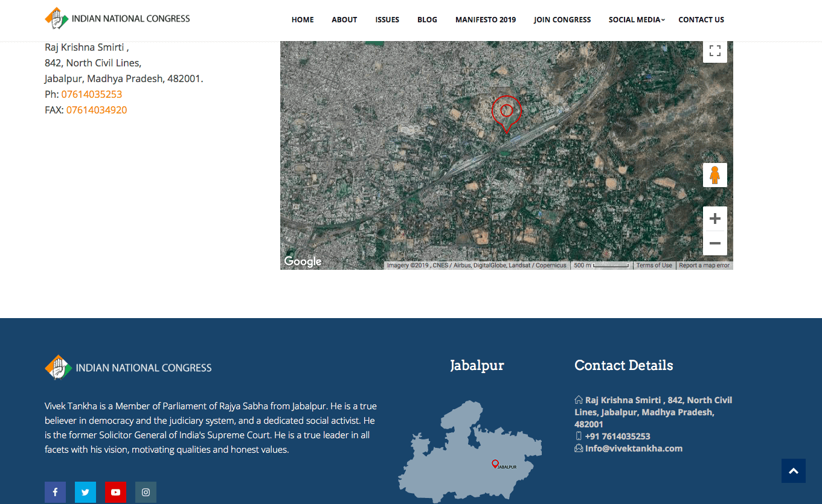Image resolution: width=822 pixels, height=504 pixels.
Task: Click the '842, North Civil Lines,' address line
Action: pos(93,63)
